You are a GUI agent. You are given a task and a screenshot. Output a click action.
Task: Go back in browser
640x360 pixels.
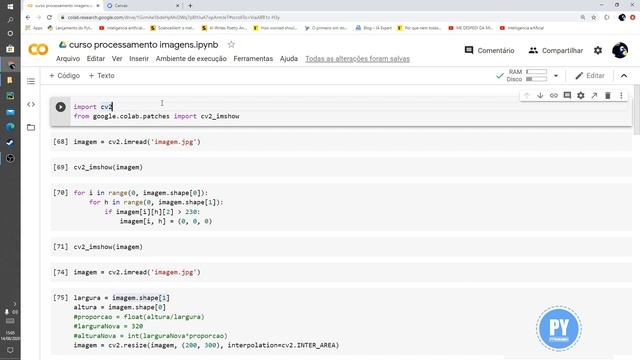pos(28,18)
